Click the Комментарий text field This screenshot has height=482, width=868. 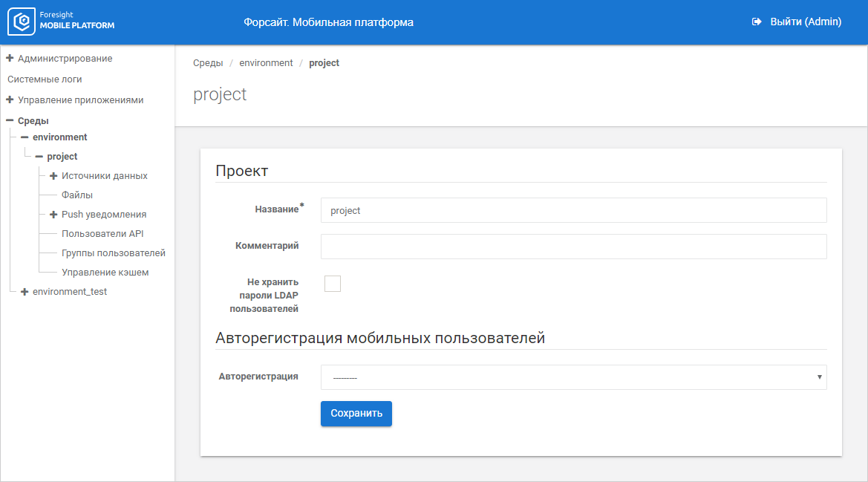573,247
